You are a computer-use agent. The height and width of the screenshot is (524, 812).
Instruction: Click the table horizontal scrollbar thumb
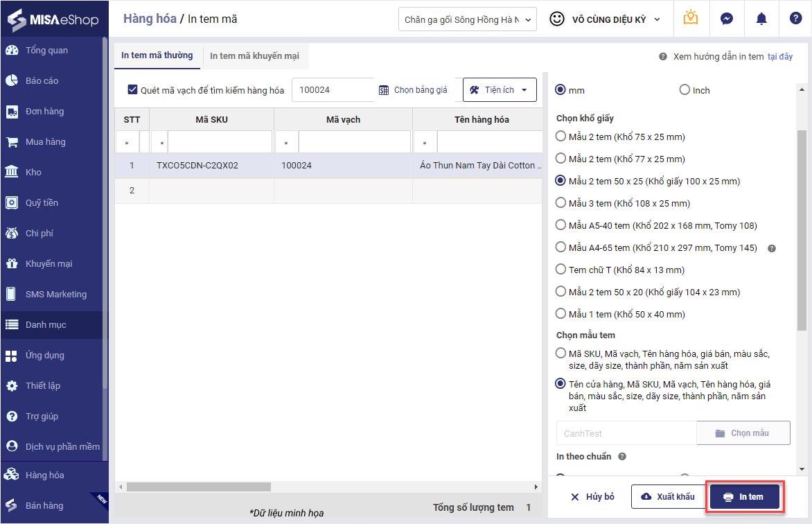coord(199,487)
